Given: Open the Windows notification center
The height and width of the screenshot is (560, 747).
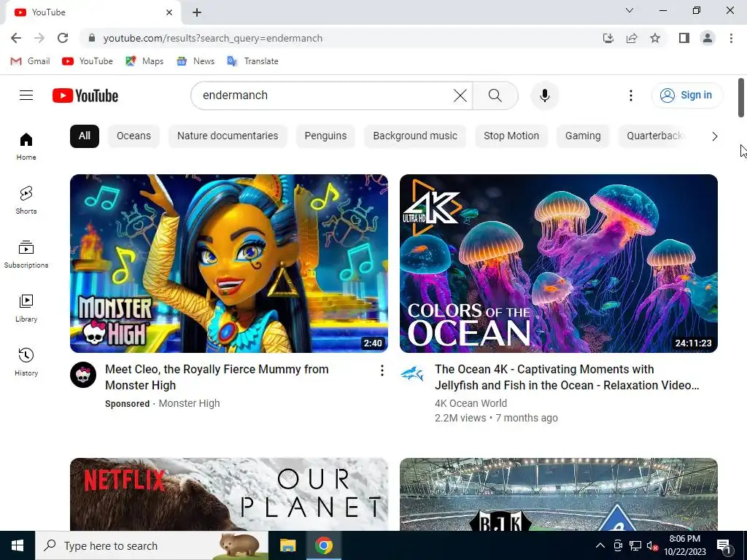Looking at the screenshot, I should pos(723,545).
